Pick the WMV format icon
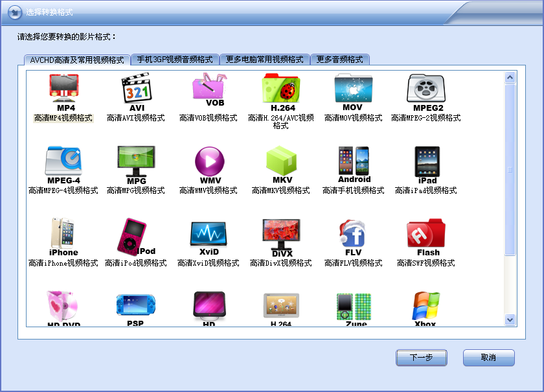This screenshot has width=544, height=392. click(209, 161)
